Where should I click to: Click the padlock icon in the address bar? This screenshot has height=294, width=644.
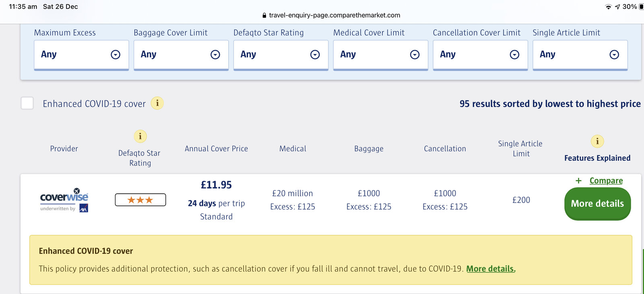pyautogui.click(x=264, y=15)
